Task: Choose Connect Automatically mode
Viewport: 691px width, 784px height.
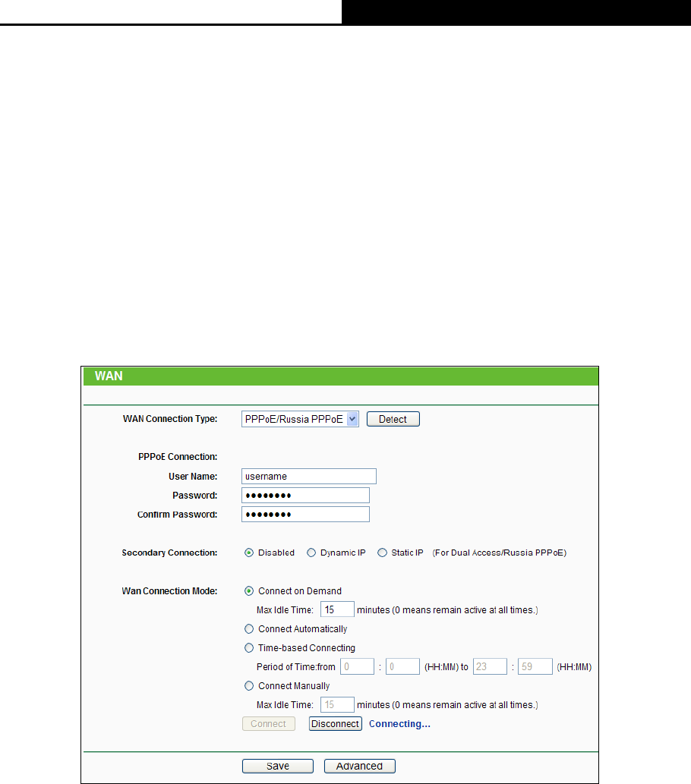Action: (x=248, y=629)
